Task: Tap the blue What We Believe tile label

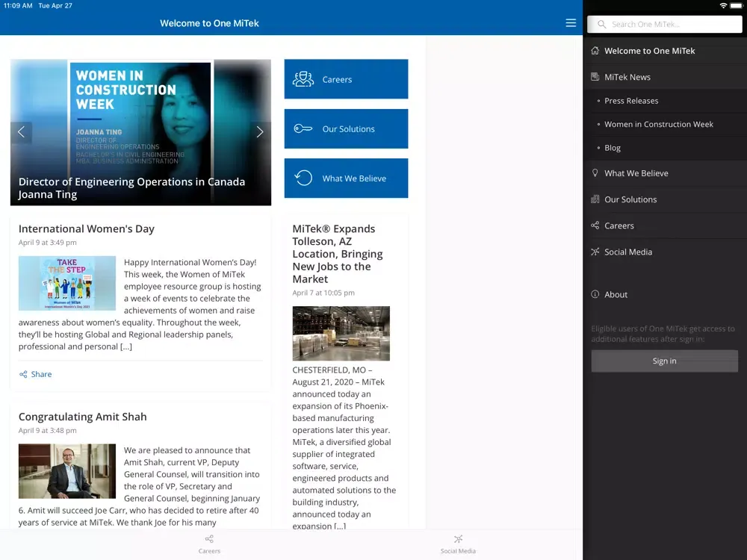Action: click(354, 178)
